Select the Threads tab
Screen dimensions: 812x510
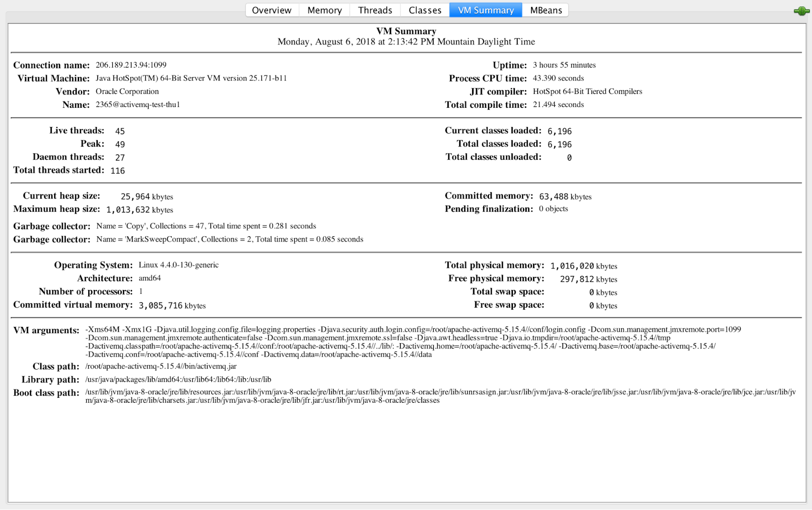[375, 10]
